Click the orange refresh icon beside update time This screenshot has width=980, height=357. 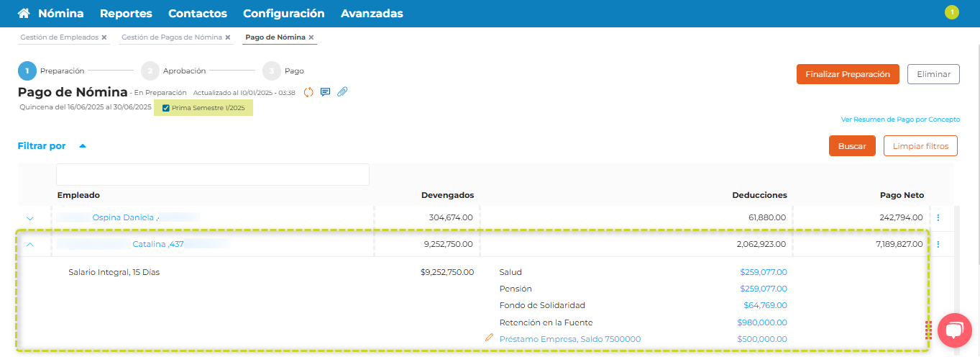coord(308,92)
